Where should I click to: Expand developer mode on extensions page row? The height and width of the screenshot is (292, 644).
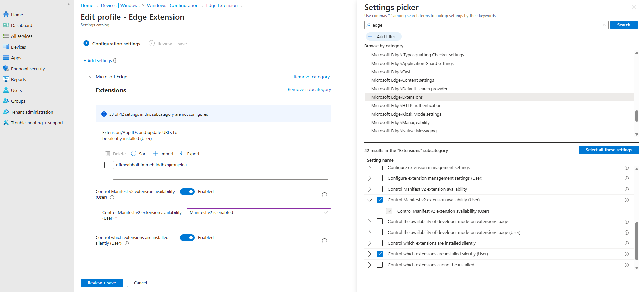click(x=370, y=221)
